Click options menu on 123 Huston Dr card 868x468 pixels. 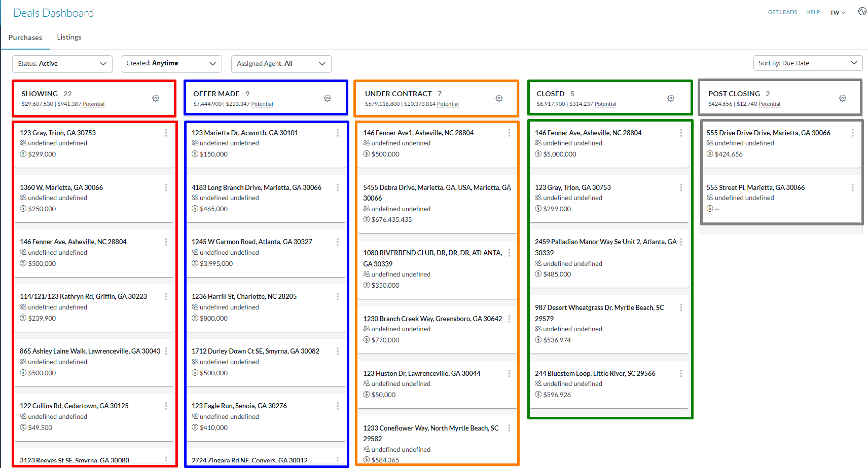click(x=509, y=373)
